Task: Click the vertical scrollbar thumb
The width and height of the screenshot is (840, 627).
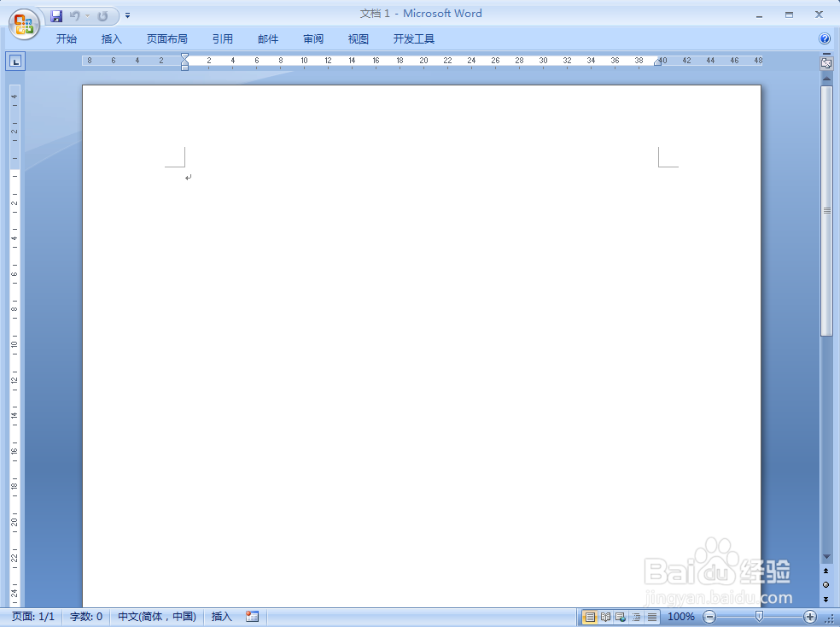Action: click(x=826, y=211)
